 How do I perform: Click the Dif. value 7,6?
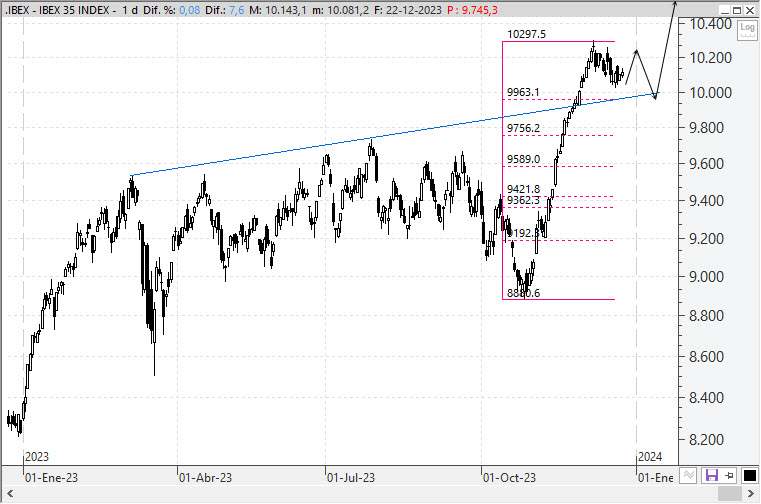click(x=236, y=10)
